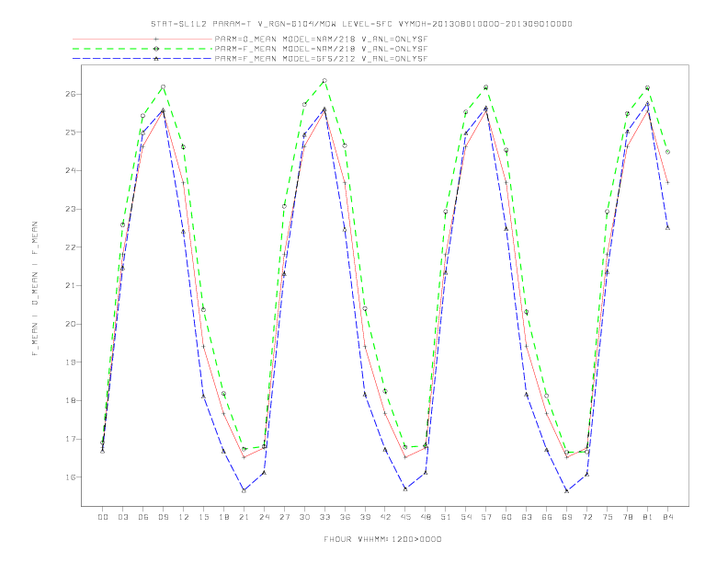
Task: Click x-axis tick label 06
Action: point(143,517)
